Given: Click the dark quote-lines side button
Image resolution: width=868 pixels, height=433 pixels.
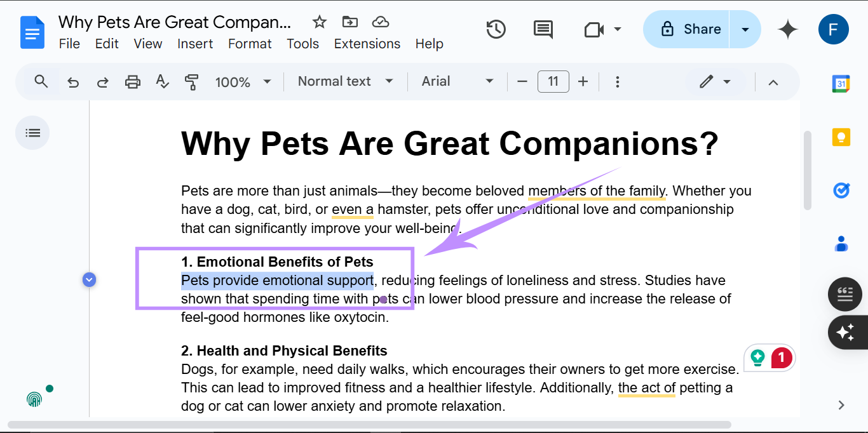Looking at the screenshot, I should pos(845,294).
